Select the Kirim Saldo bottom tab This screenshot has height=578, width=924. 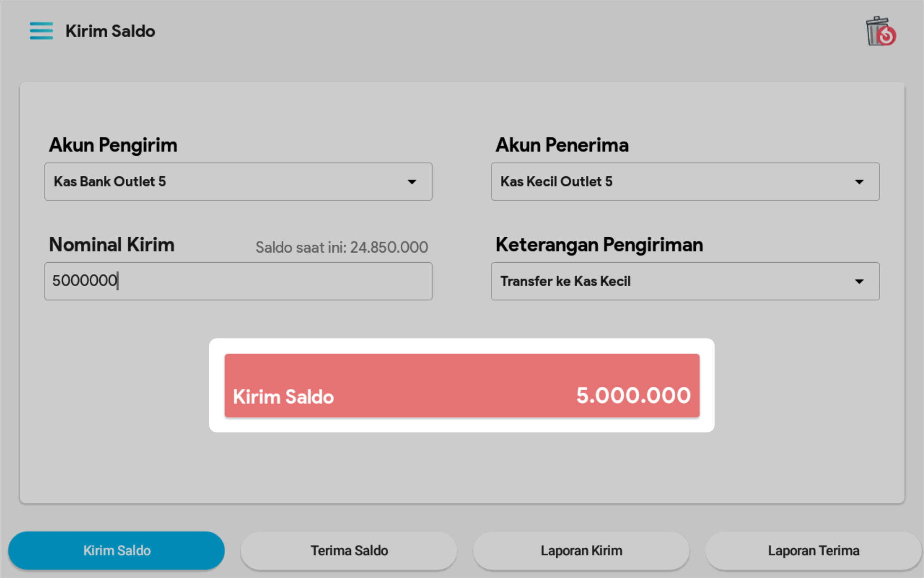point(116,551)
